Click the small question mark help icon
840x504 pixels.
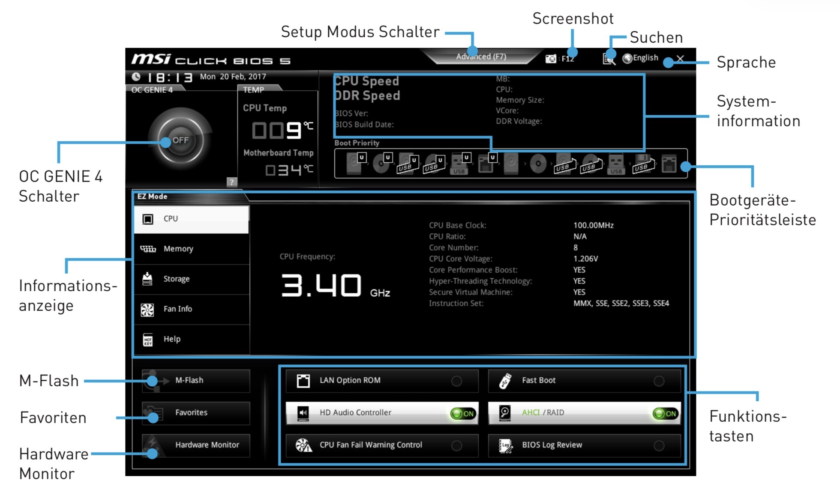231,182
